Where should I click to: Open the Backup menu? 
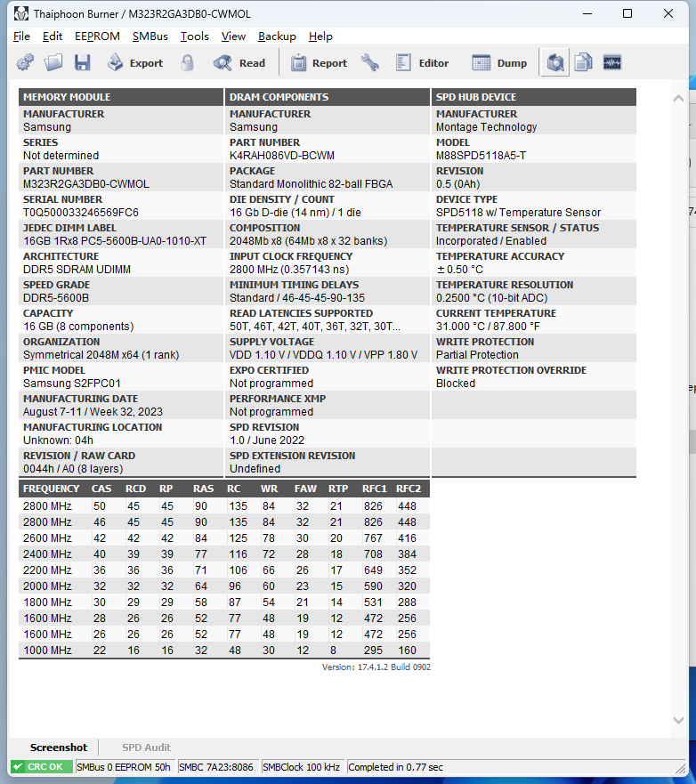pyautogui.click(x=277, y=36)
